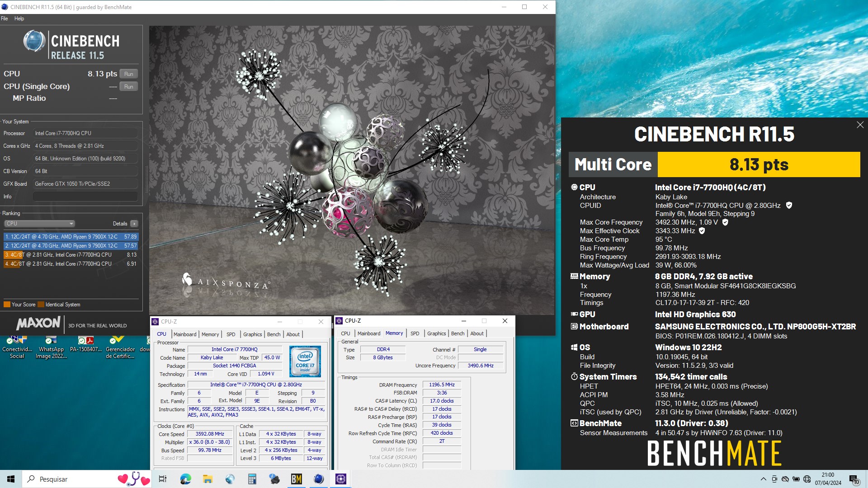
Task: Run the CPU benchmark in Cinebench
Action: coord(129,74)
